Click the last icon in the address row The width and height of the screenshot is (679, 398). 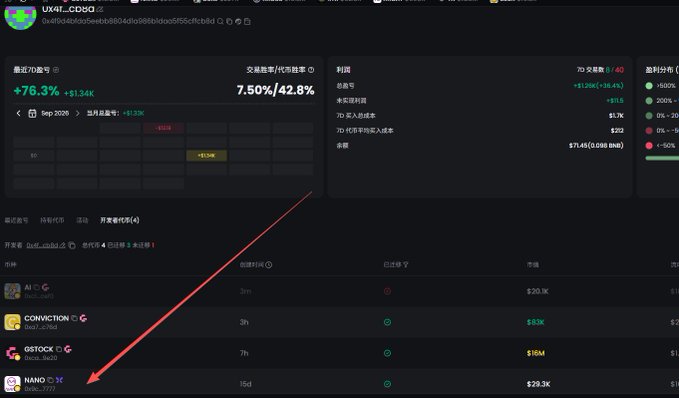click(x=247, y=21)
